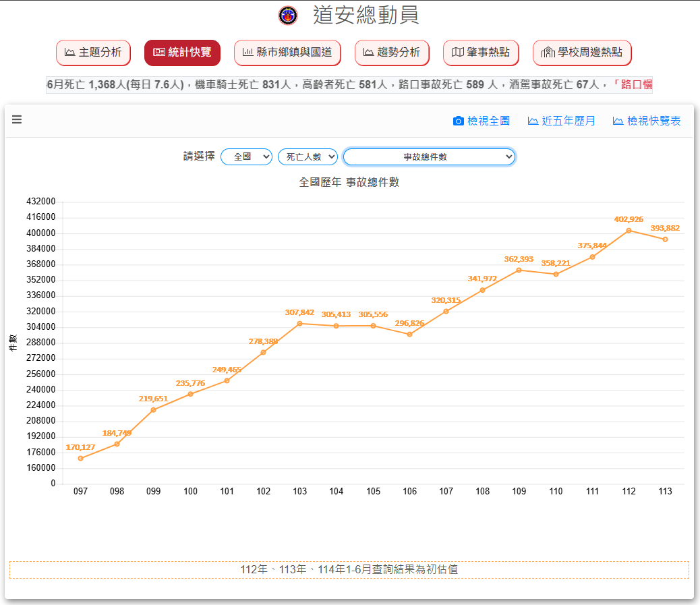This screenshot has height=605, width=700.
Task: Click the 檢視快覽表 link
Action: pyautogui.click(x=653, y=121)
